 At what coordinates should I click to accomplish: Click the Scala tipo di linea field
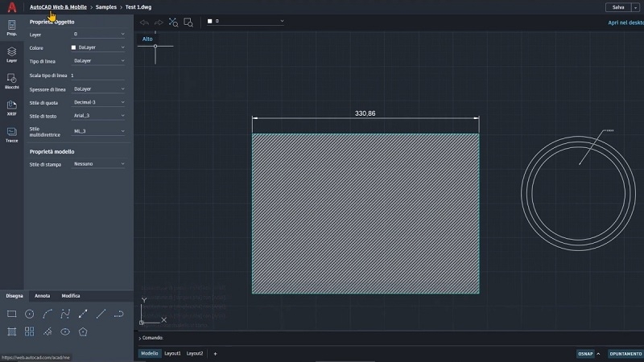pyautogui.click(x=97, y=76)
